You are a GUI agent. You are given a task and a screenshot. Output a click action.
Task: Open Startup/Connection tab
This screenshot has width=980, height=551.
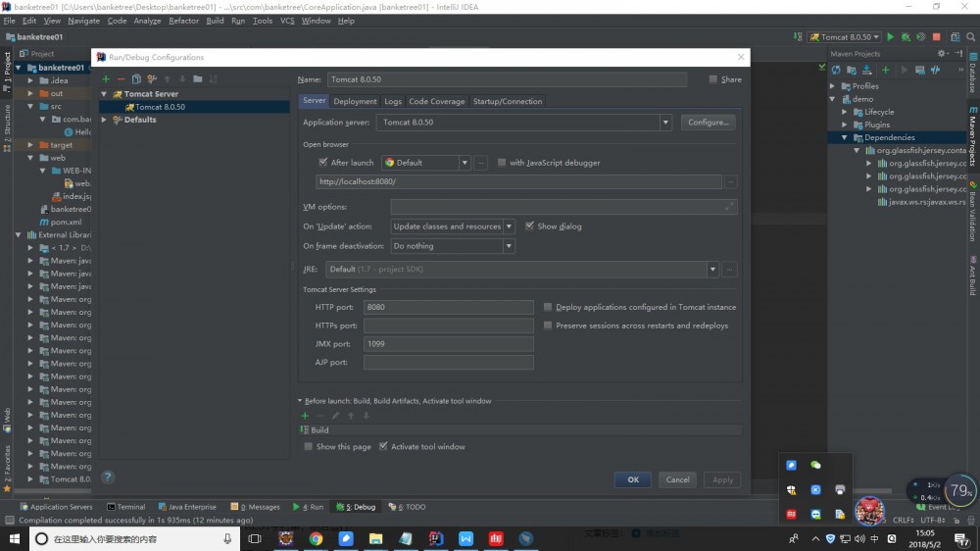pos(508,101)
